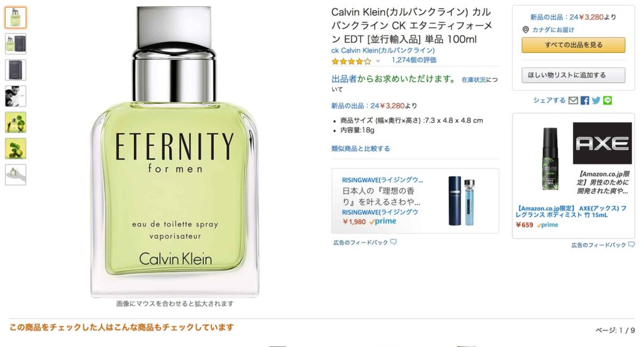Share product on Facebook icon
644x347 pixels.
(585, 100)
